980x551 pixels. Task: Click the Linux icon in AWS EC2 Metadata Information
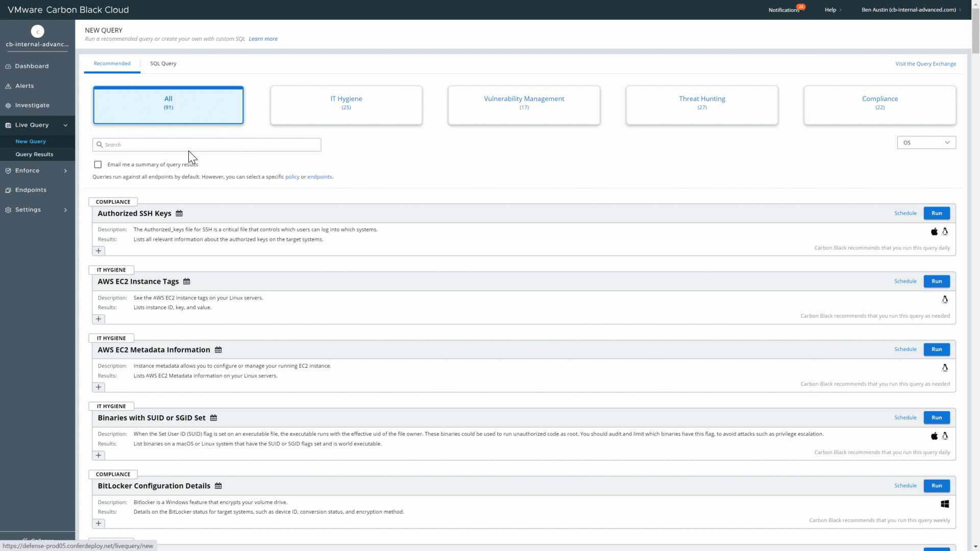pos(945,368)
